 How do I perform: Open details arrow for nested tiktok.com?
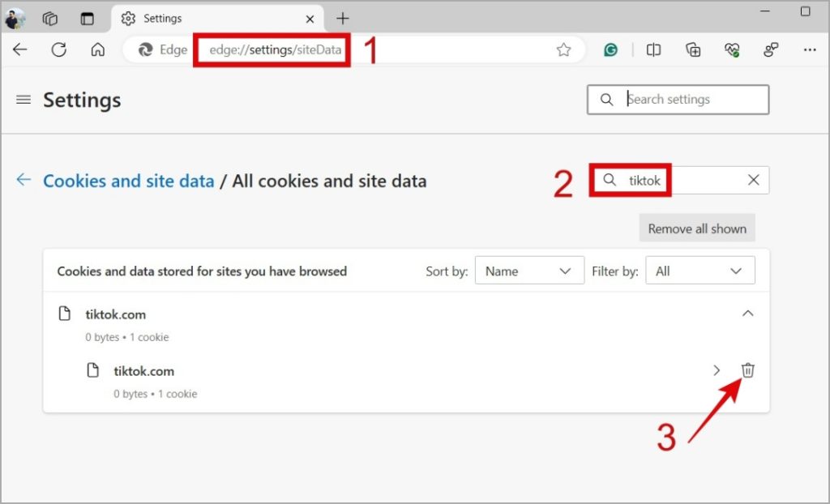coord(717,370)
